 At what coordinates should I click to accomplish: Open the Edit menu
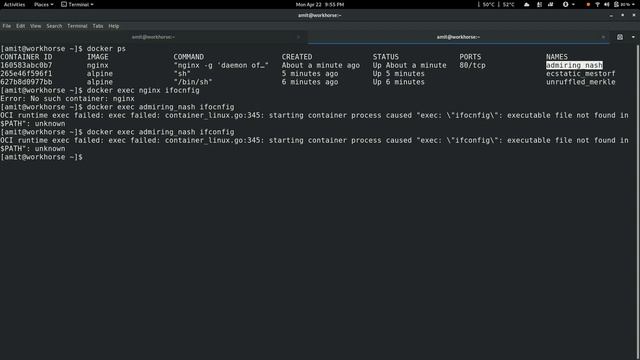(x=20, y=26)
